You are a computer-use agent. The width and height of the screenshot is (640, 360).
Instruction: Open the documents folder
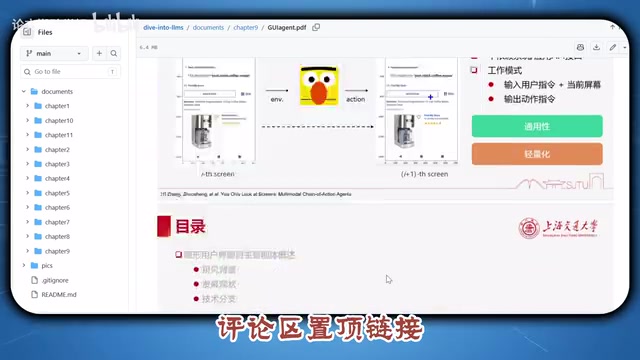pos(57,91)
